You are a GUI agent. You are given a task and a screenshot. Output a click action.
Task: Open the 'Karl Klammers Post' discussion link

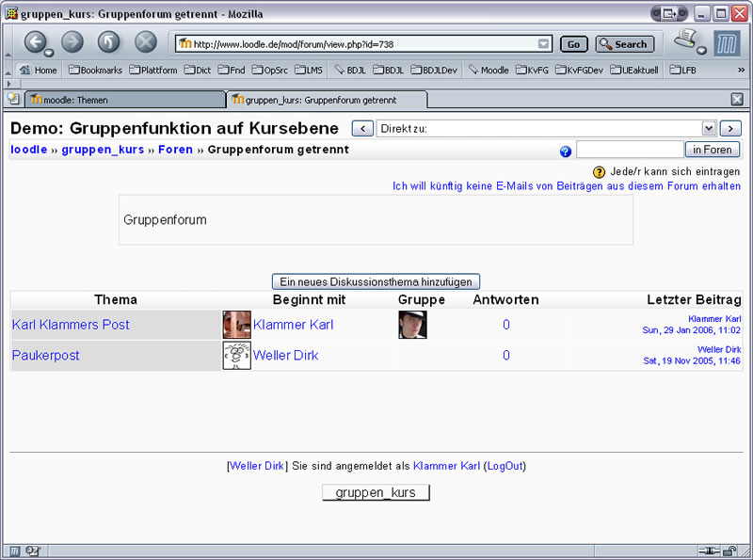[71, 325]
